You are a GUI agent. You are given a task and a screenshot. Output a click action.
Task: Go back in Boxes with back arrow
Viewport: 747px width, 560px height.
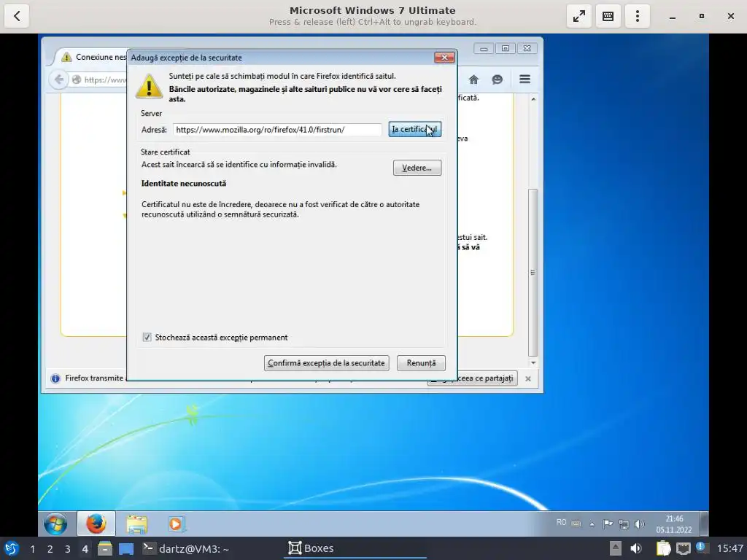point(17,16)
